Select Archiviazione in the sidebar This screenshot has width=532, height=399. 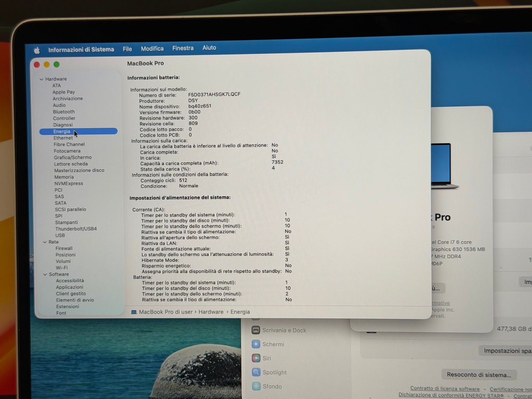pyautogui.click(x=68, y=99)
